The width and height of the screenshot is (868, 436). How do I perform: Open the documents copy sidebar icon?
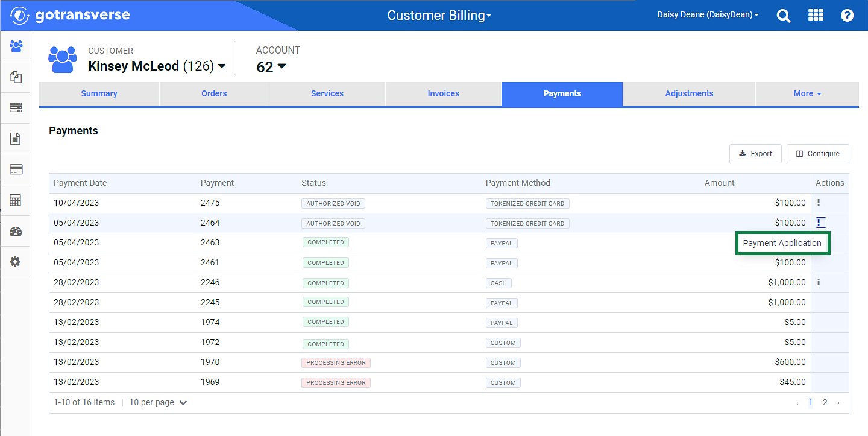coord(16,77)
